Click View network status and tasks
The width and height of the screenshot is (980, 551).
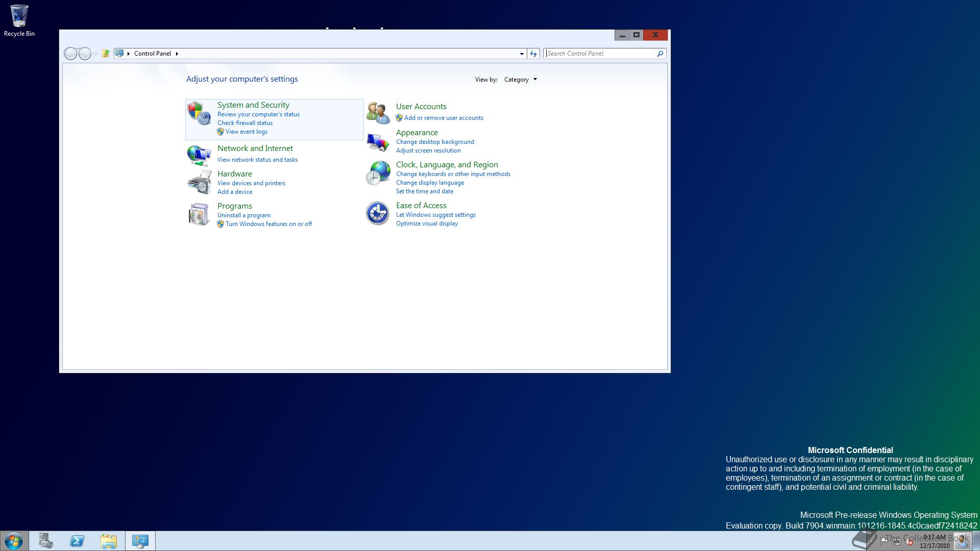tap(257, 160)
